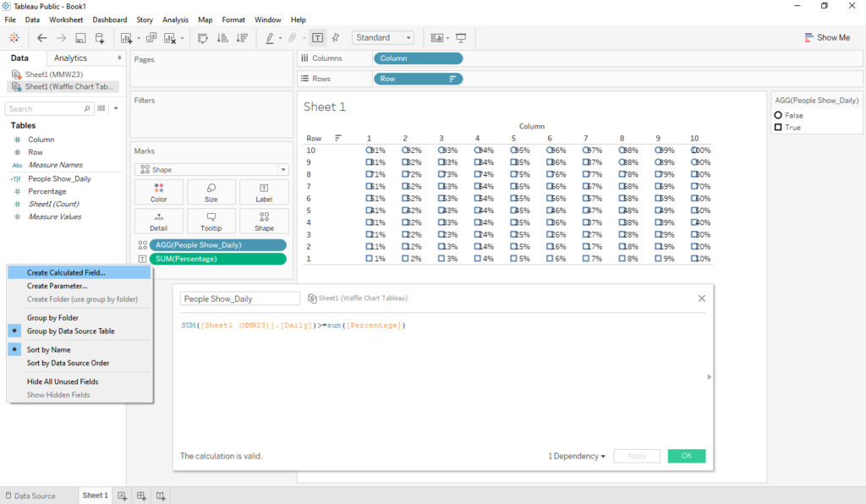Click the Tooltip marks card button
Image resolution: width=866 pixels, height=504 pixels.
[211, 221]
